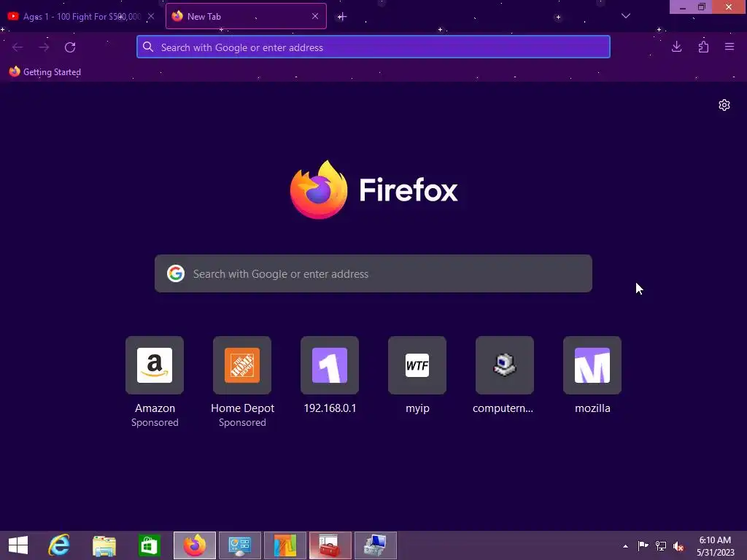This screenshot has width=747, height=560.
Task: Open the myip WTF shortcut tile
Action: (417, 365)
